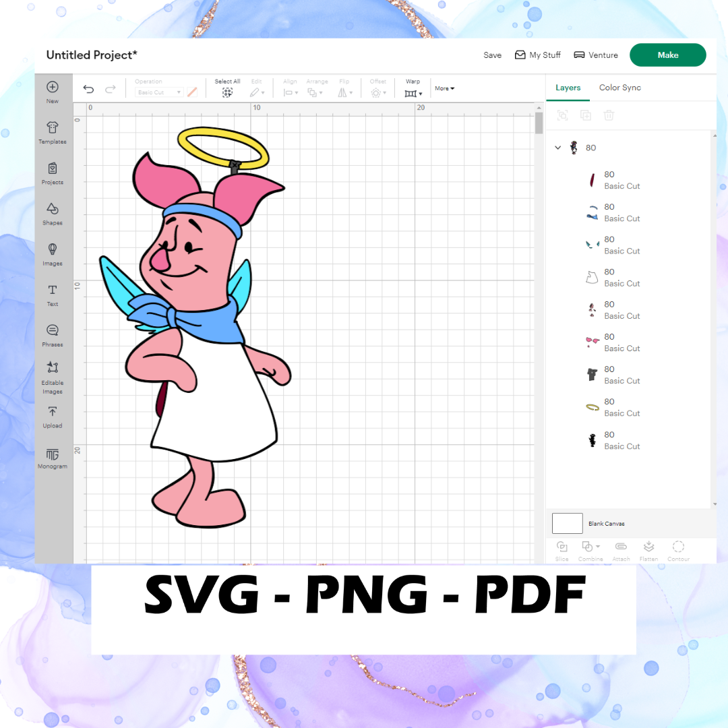Open the Shapes tool
Image resolution: width=728 pixels, height=728 pixels.
[53, 214]
